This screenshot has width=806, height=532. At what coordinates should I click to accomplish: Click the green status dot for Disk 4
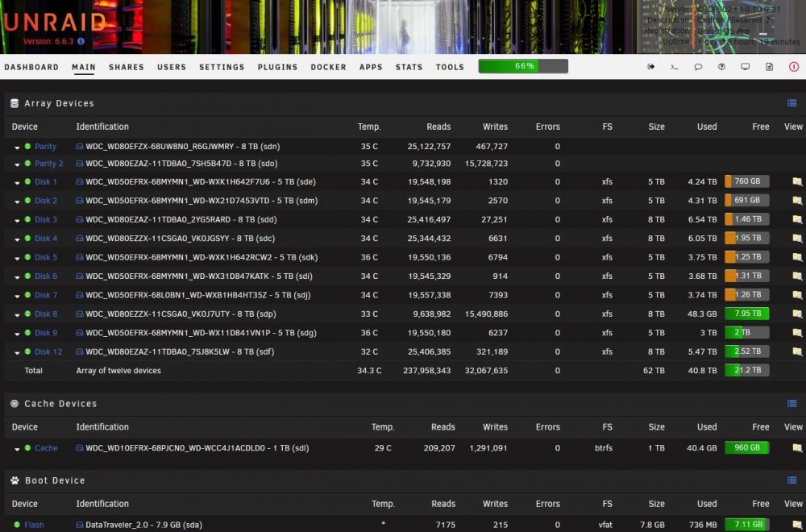point(27,238)
